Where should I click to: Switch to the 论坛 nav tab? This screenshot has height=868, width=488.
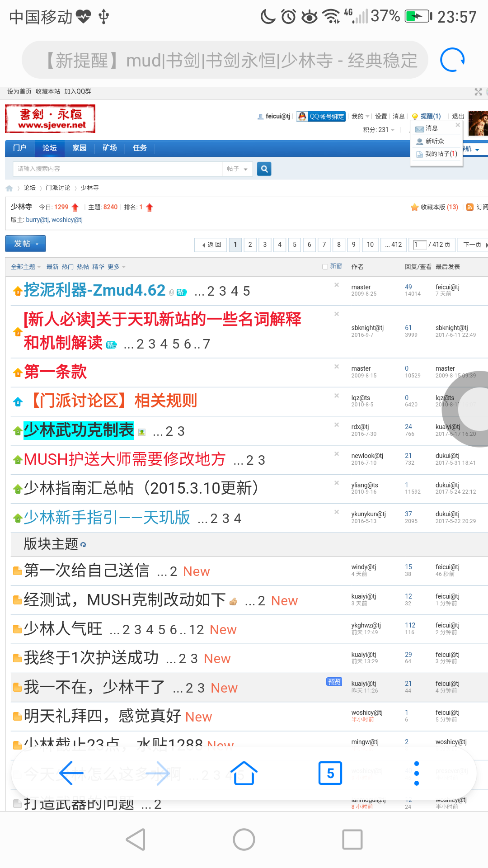pyautogui.click(x=50, y=148)
